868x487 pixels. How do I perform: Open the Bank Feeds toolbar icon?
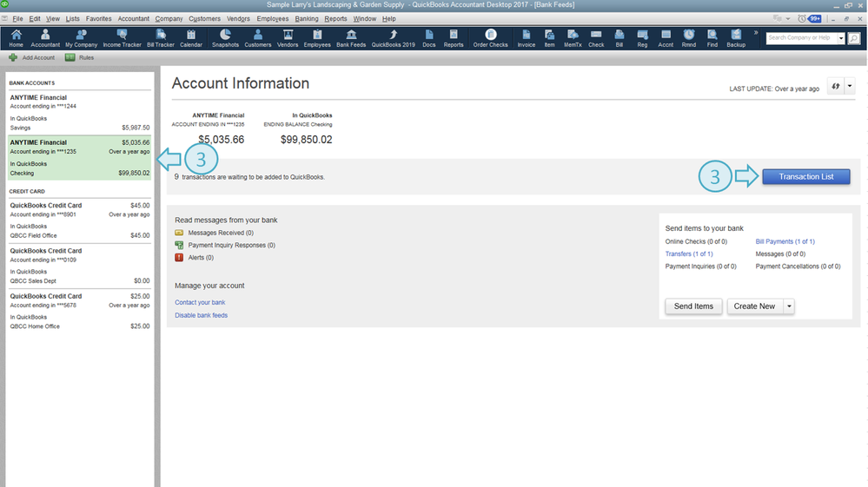(351, 38)
